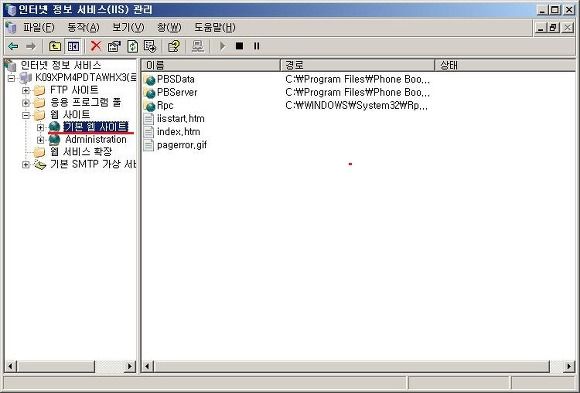Image resolution: width=580 pixels, height=393 pixels.
Task: Start the item with the play icon
Action: tap(222, 46)
